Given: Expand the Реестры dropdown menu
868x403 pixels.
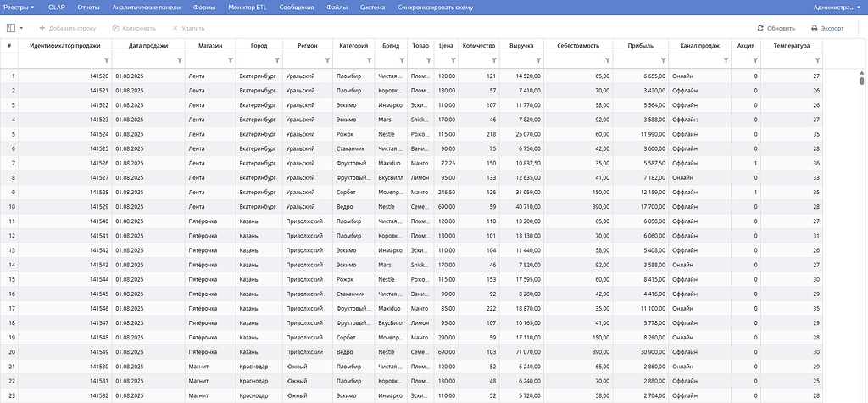Looking at the screenshot, I should click(x=23, y=7).
